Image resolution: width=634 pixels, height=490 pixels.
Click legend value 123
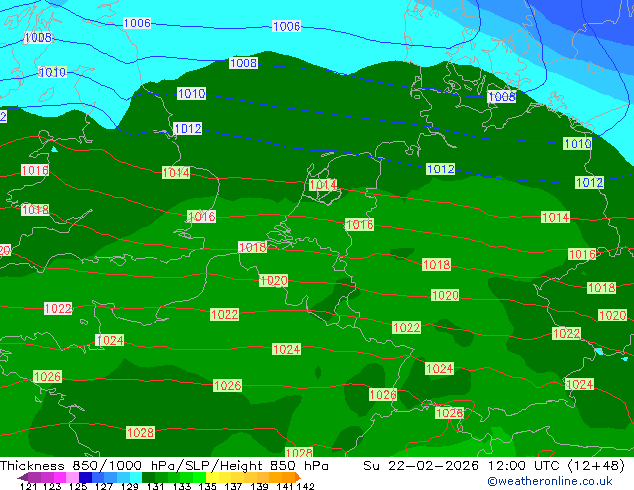point(52,486)
